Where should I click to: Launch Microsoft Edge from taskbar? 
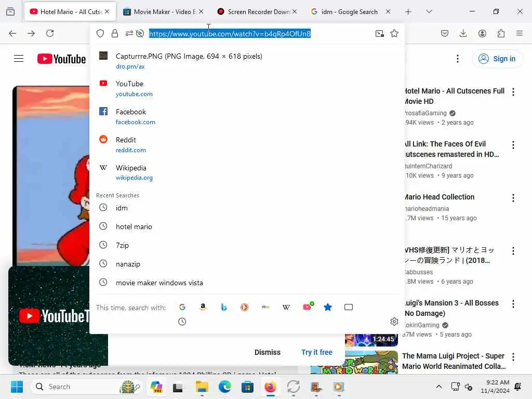point(224,387)
